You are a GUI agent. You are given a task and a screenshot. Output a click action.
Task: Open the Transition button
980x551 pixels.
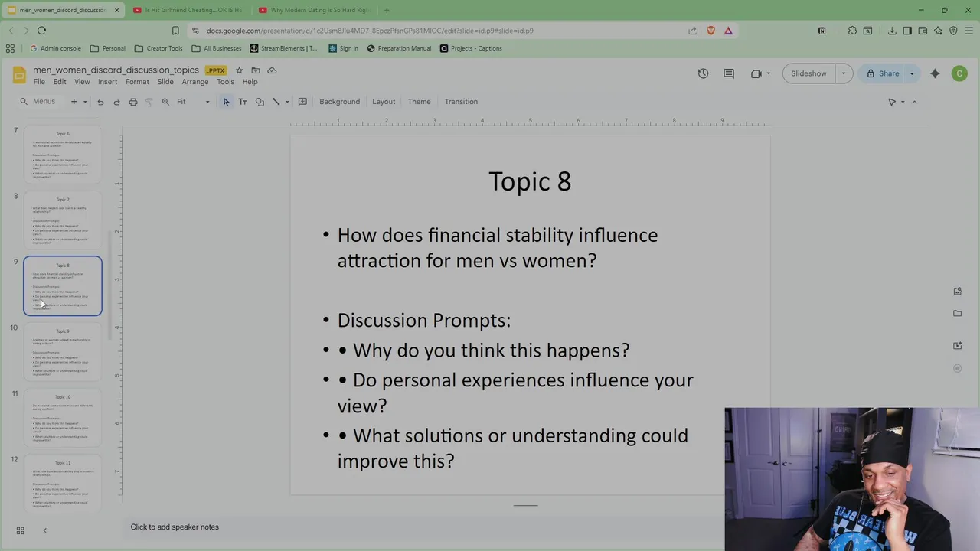tap(461, 102)
